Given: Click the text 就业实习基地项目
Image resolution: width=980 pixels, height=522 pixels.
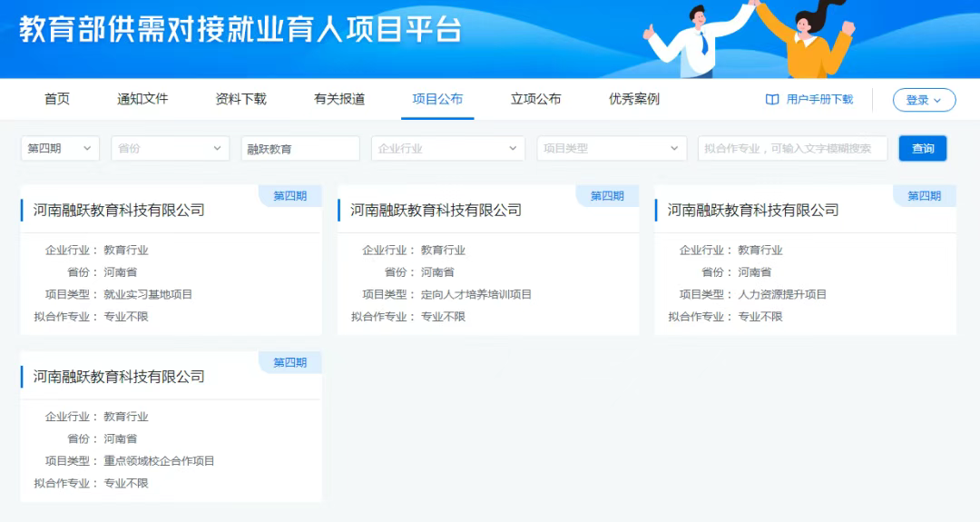Looking at the screenshot, I should coord(148,294).
